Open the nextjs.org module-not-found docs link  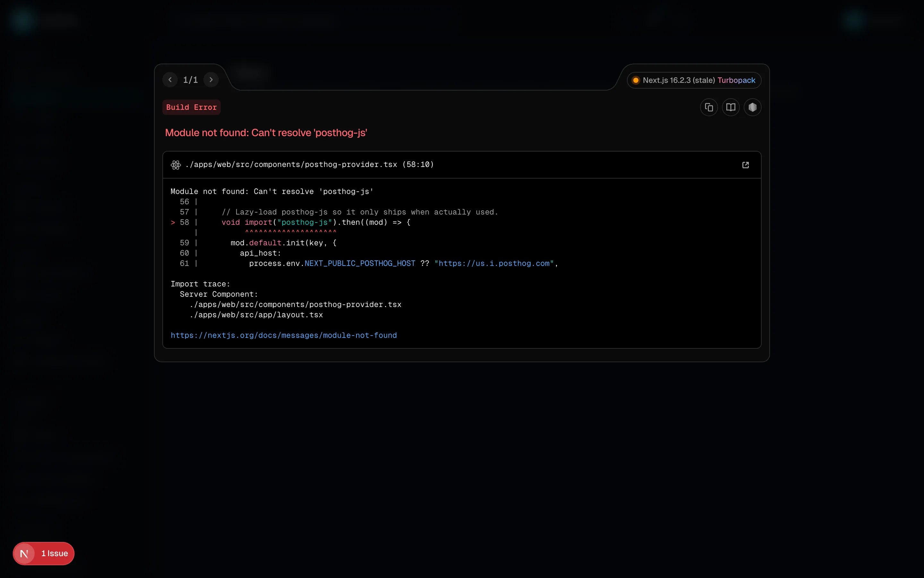[x=284, y=335]
